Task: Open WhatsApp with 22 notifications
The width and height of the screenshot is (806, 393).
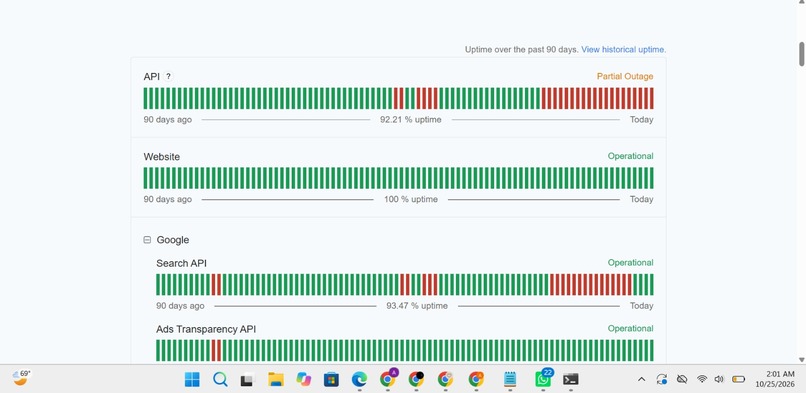Action: (543, 378)
